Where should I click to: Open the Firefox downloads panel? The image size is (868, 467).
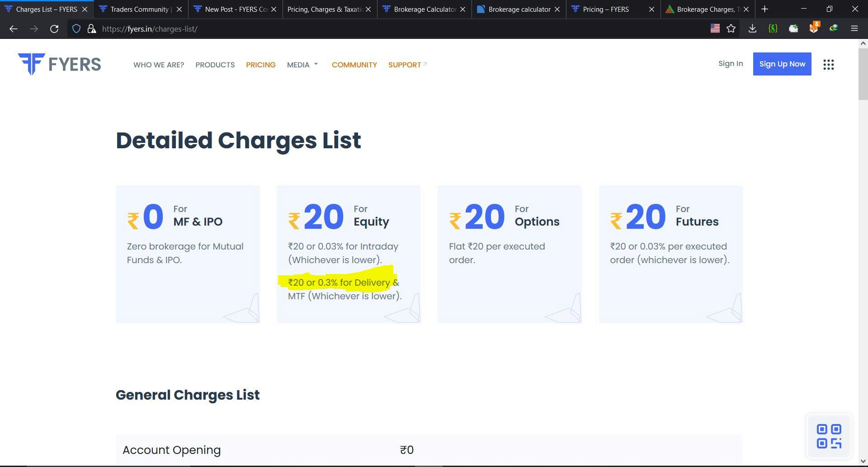tap(752, 29)
